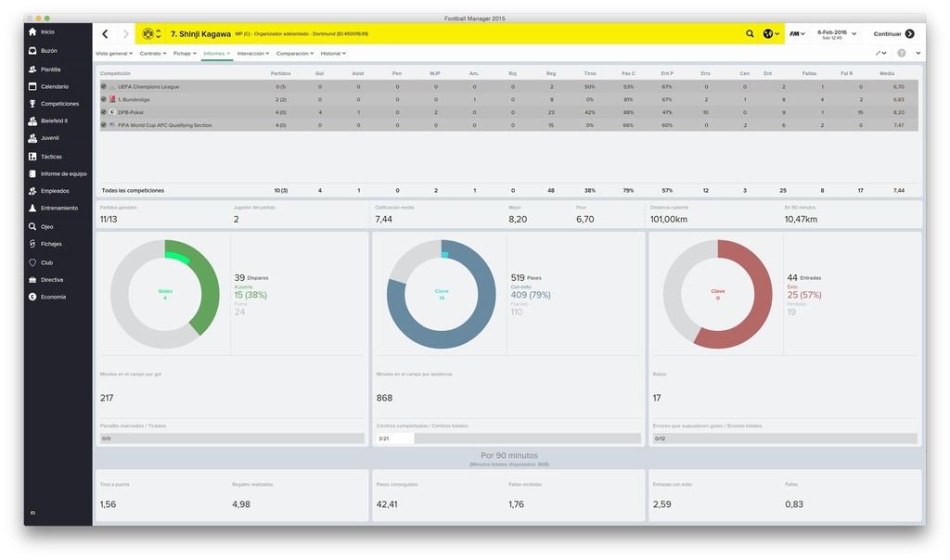Open the Fichaje tab menu

(185, 53)
